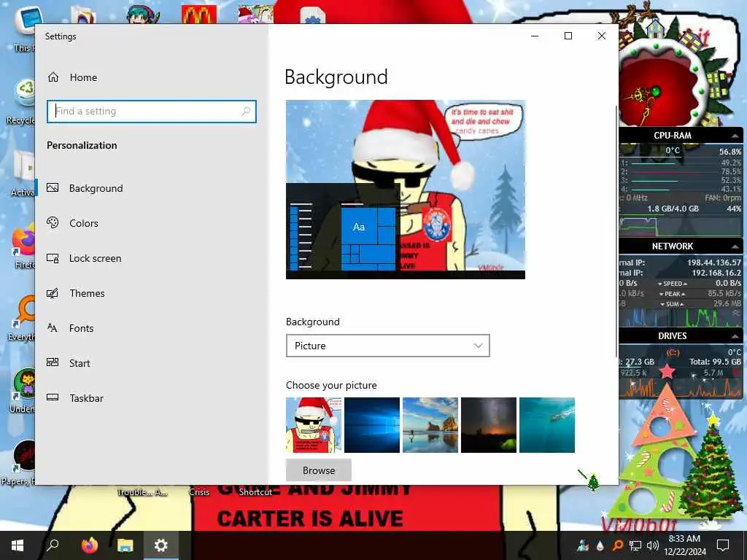The image size is (747, 560).
Task: Minimize the Settings window
Action: pos(535,36)
